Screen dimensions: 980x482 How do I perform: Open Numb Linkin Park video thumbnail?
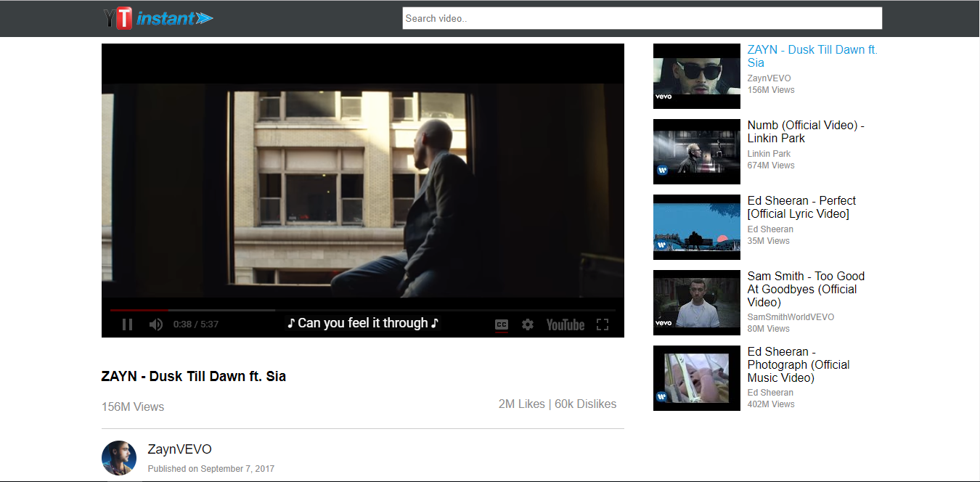[x=697, y=152]
